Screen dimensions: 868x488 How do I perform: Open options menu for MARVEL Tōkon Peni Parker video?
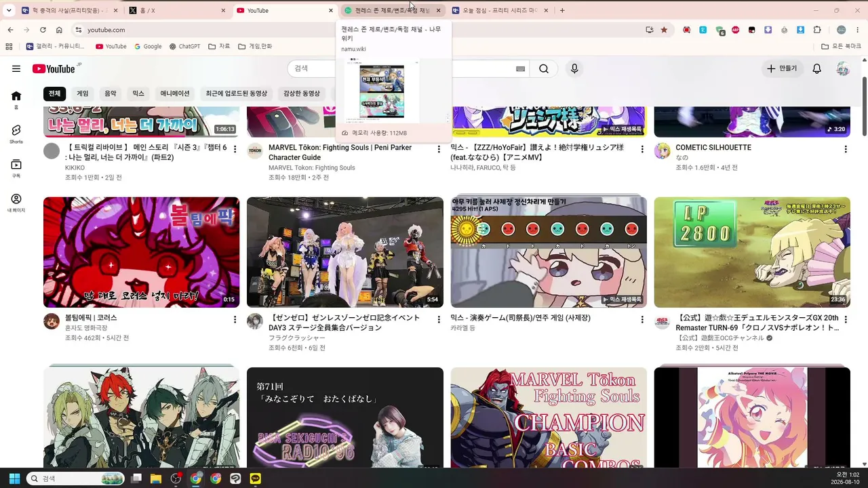point(439,149)
